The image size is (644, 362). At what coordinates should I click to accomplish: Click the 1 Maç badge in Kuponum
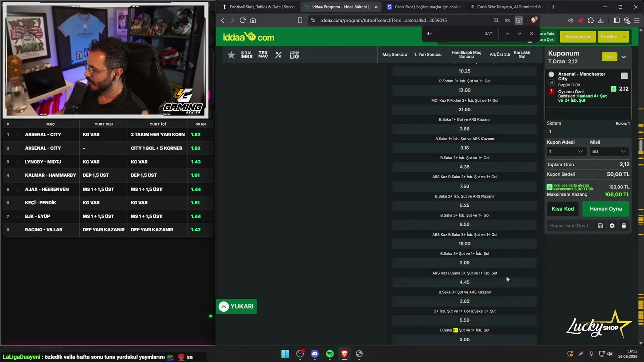(x=609, y=57)
